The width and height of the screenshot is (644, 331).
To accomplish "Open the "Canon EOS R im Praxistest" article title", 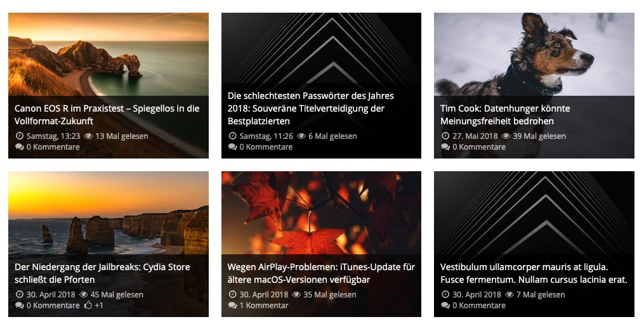I will point(107,115).
